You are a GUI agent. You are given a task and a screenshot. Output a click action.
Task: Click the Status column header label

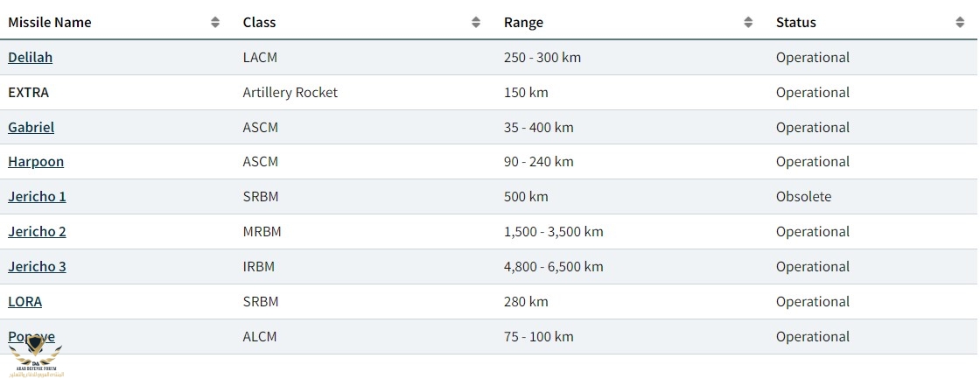tap(795, 23)
